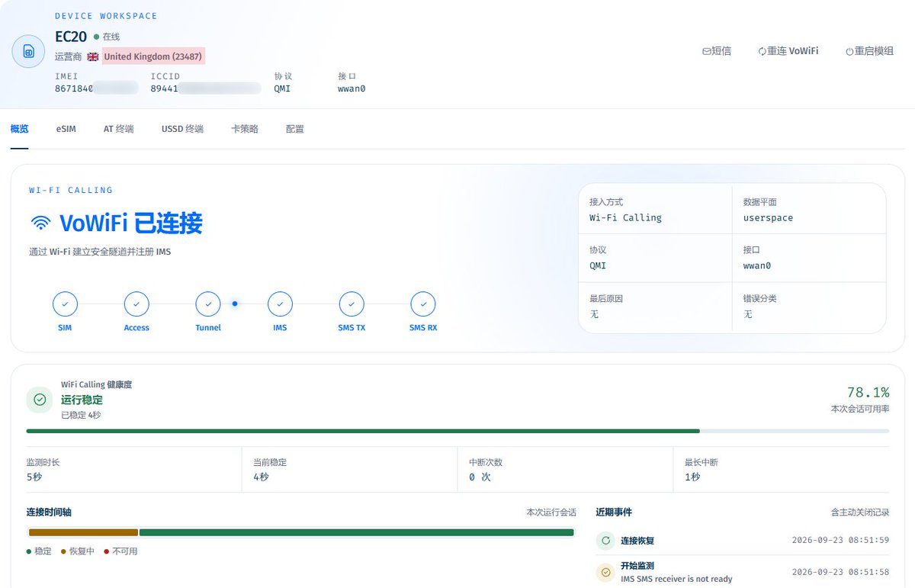Open the USSD 终端 tab

[x=182, y=129]
